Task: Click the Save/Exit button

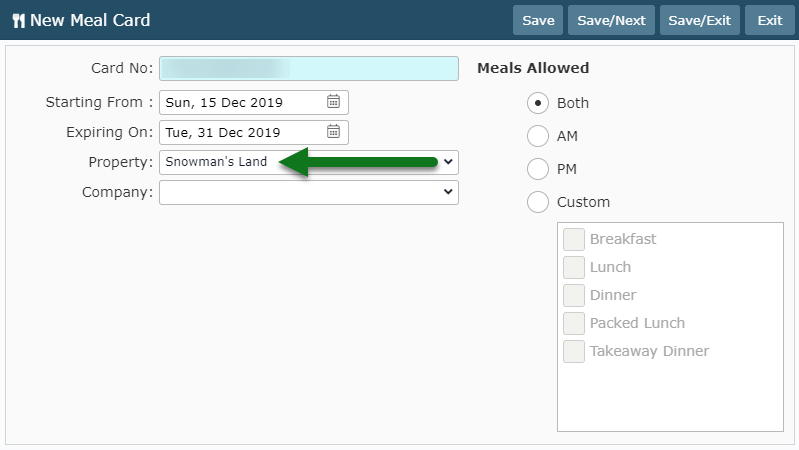Action: (x=699, y=20)
